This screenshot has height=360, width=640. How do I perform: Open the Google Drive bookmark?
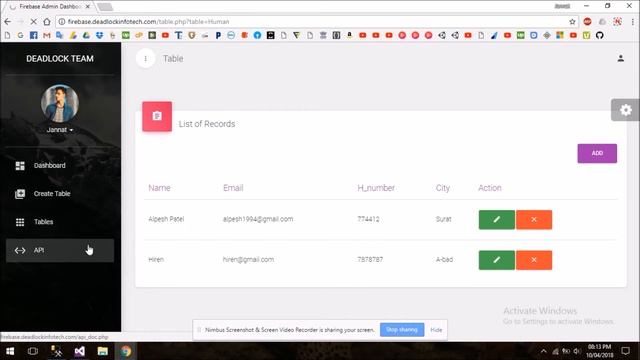pos(86,36)
